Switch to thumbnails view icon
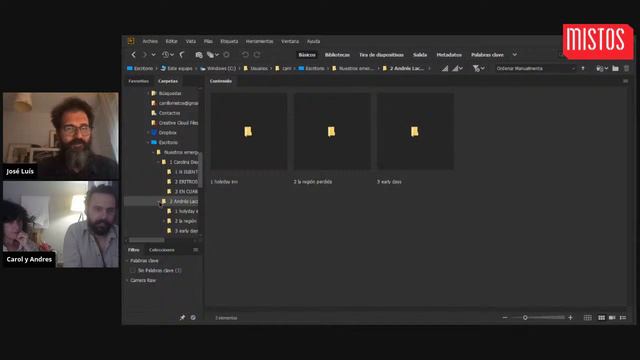This screenshot has height=360, width=640. (x=601, y=318)
